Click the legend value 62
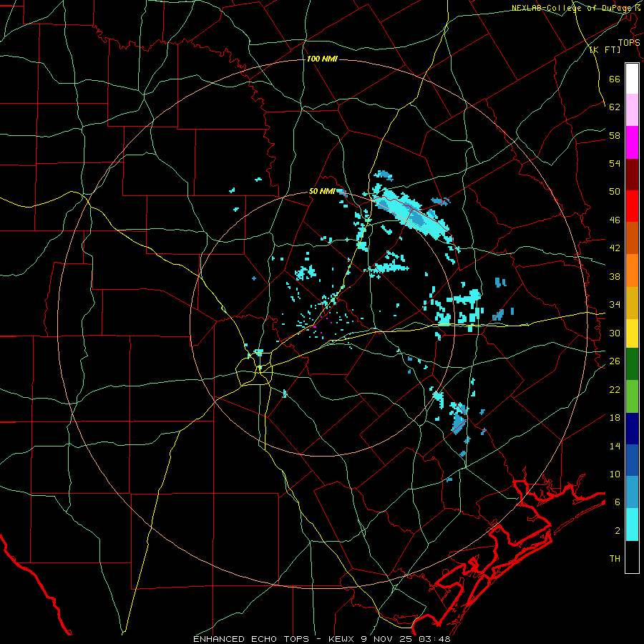The height and width of the screenshot is (644, 644). tap(615, 107)
